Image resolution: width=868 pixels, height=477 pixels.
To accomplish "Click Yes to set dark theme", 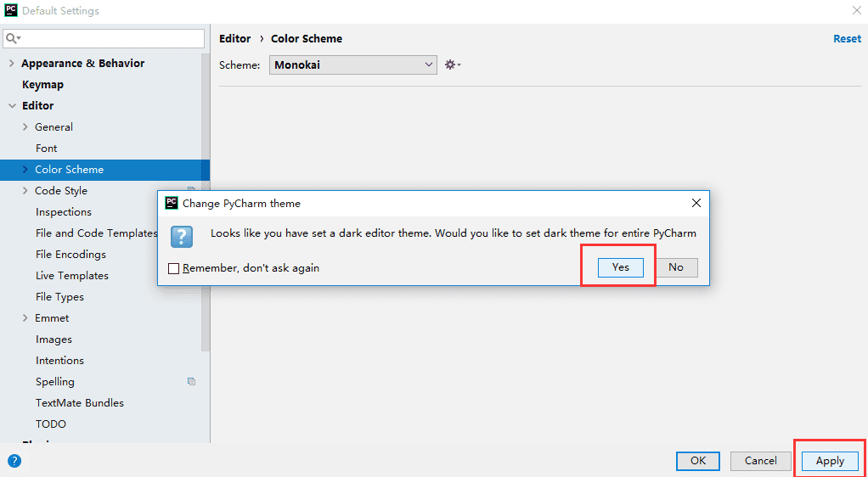I will click(x=621, y=267).
